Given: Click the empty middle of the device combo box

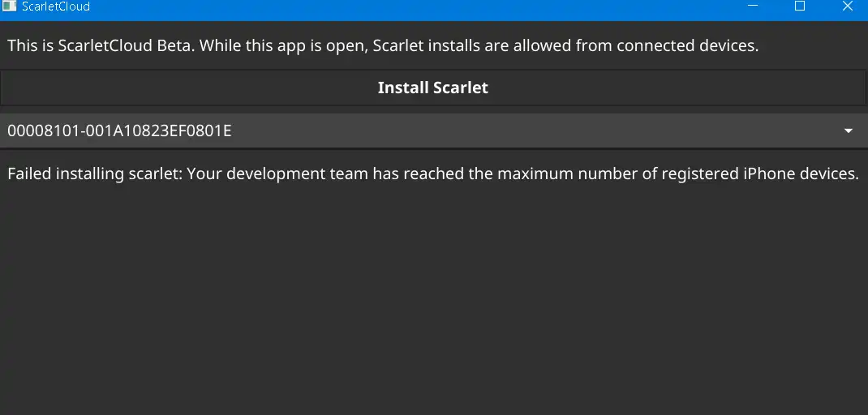Looking at the screenshot, I should click(498, 131).
